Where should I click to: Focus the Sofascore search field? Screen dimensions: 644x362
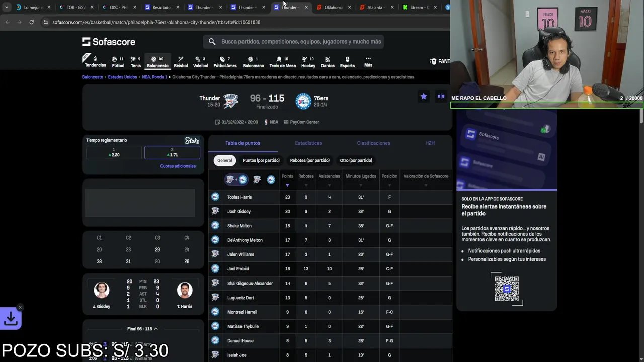(x=294, y=42)
